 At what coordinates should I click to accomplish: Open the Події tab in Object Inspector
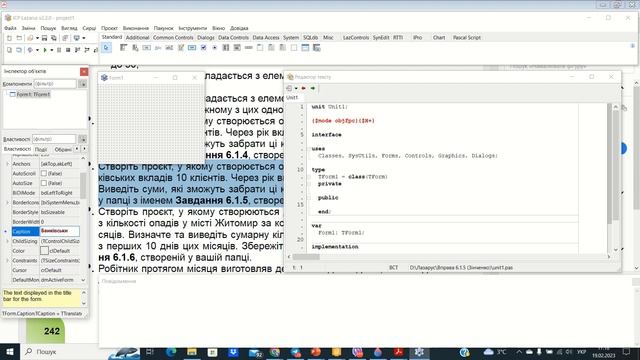(41, 149)
